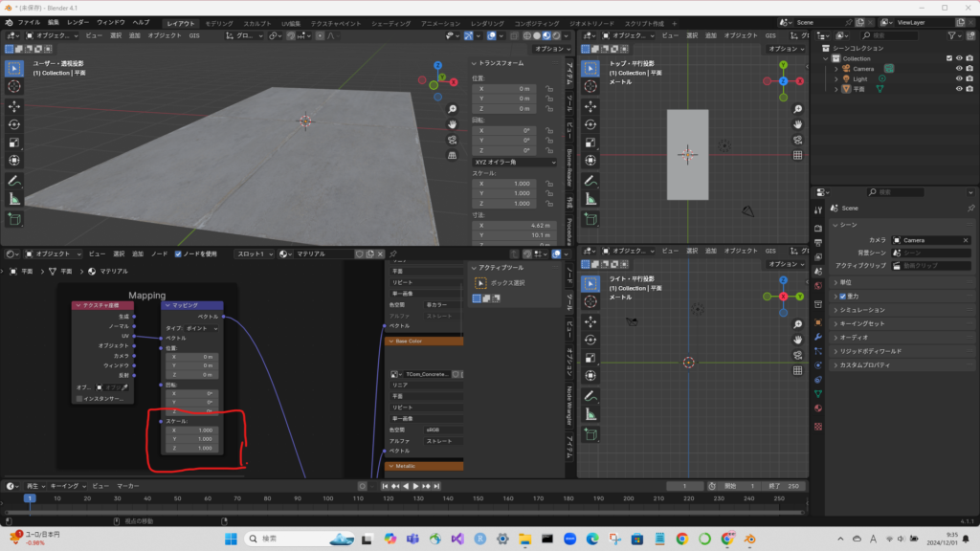Click the Annotate pencil tool in the perspective viewport

coord(14,180)
